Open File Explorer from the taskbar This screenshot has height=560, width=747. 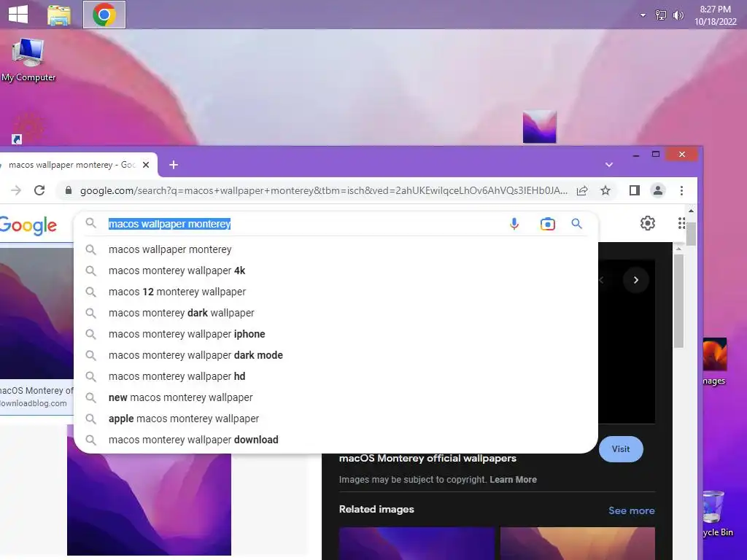pyautogui.click(x=59, y=15)
